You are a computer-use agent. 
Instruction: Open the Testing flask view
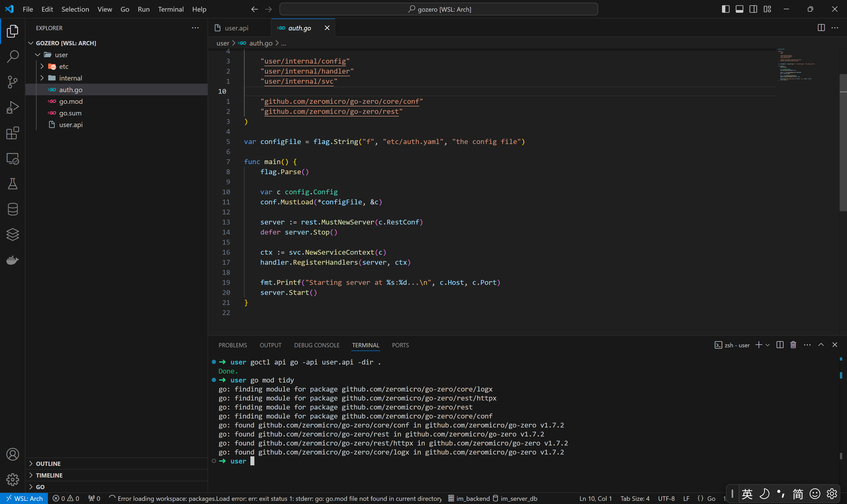12,184
